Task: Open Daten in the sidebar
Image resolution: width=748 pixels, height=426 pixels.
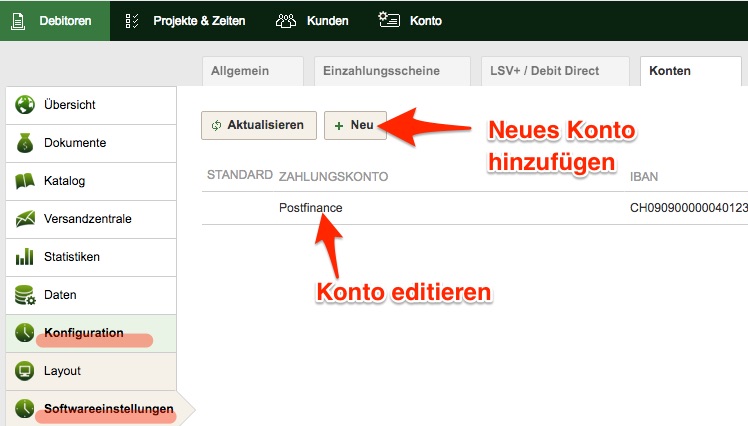Action: [x=91, y=295]
